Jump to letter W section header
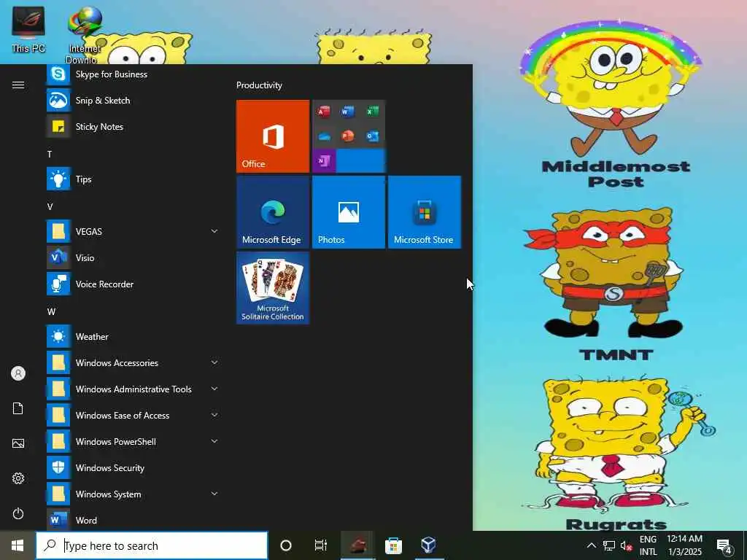The height and width of the screenshot is (560, 747). (x=51, y=312)
